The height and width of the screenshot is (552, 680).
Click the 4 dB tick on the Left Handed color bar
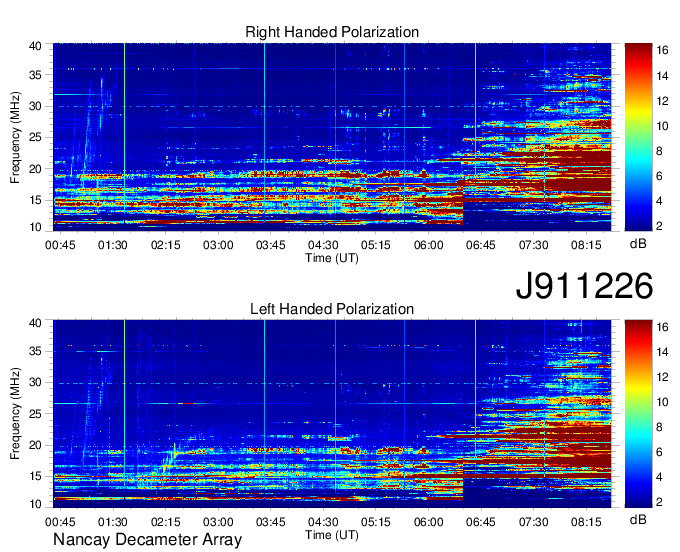coord(659,477)
